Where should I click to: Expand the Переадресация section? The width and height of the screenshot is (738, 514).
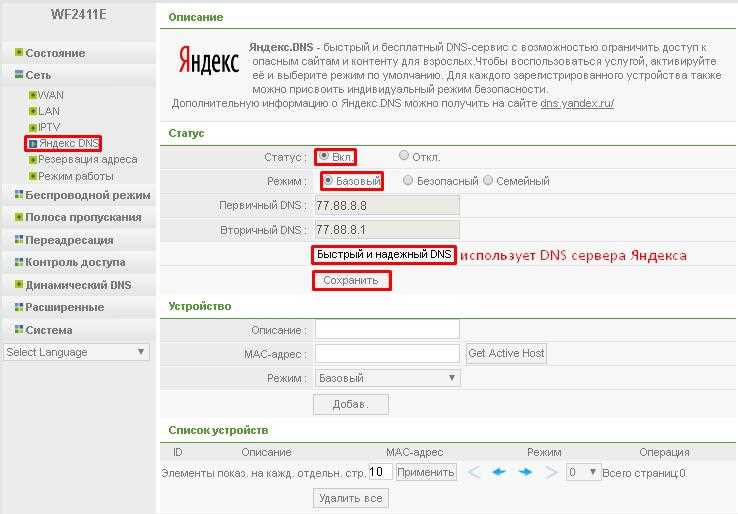point(69,240)
